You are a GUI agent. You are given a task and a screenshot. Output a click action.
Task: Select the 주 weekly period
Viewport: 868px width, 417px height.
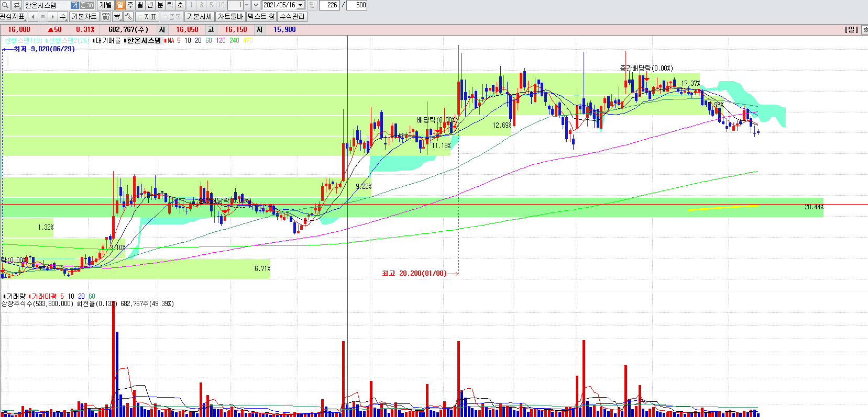click(130, 5)
